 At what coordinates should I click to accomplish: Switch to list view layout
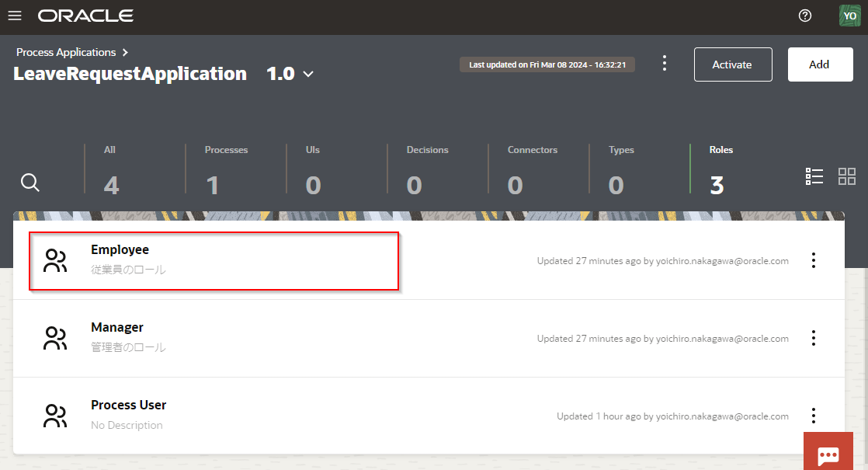[814, 176]
